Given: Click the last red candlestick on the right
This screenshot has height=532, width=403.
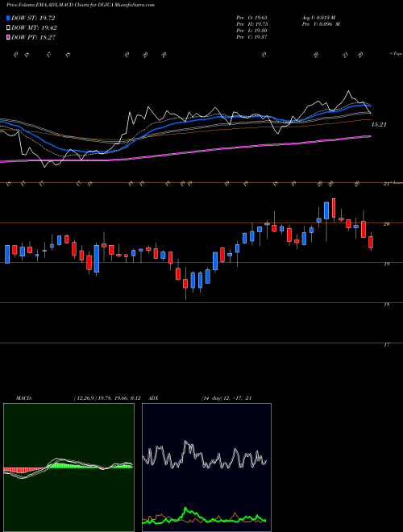Looking at the screenshot, I should point(371,243).
